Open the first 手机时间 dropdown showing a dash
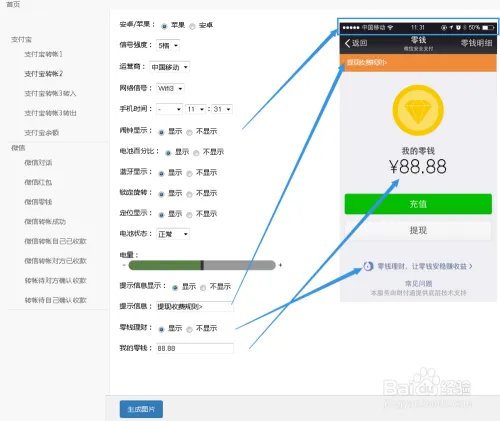Screen dimensions: 500x421 pos(169,109)
